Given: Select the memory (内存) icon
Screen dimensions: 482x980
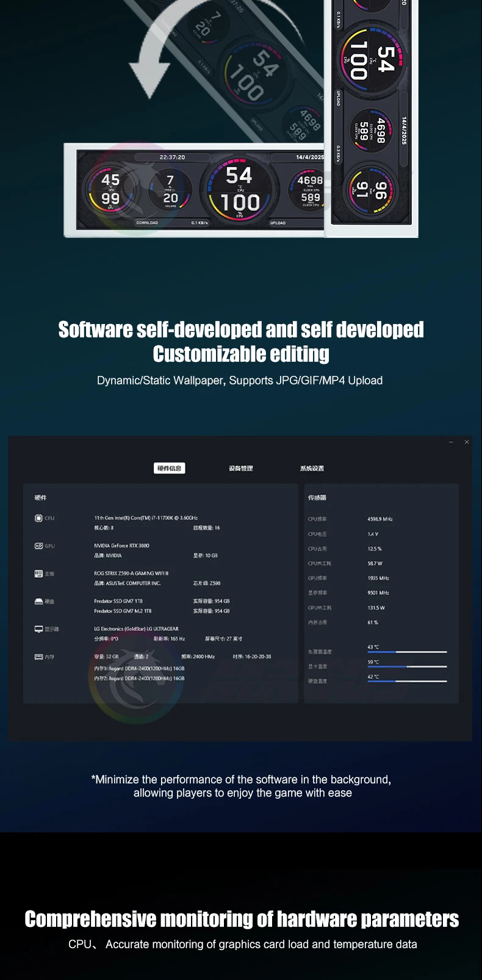Looking at the screenshot, I should pos(38,657).
